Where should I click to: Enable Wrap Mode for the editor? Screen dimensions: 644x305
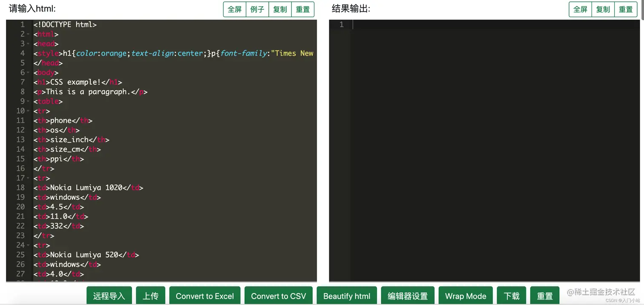point(466,296)
